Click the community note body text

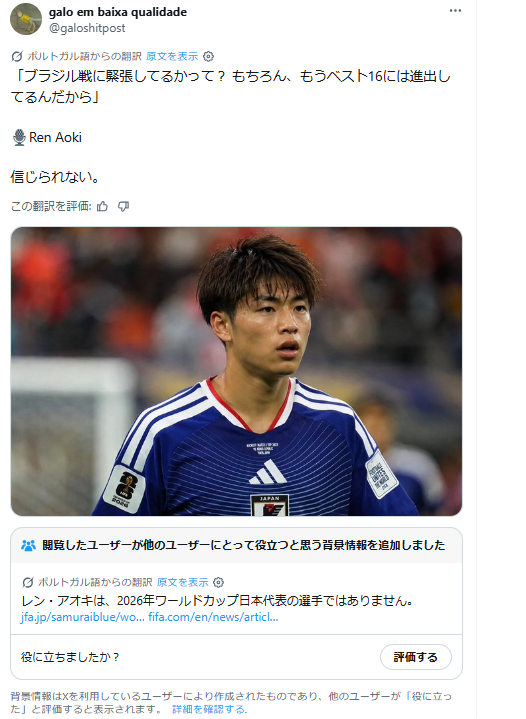click(217, 600)
